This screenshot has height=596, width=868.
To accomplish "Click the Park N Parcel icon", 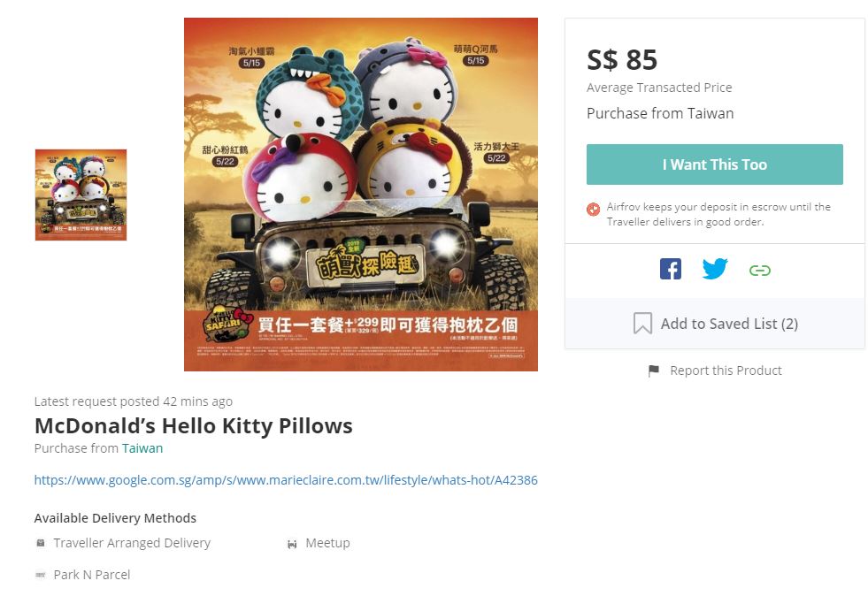I will [x=40, y=575].
